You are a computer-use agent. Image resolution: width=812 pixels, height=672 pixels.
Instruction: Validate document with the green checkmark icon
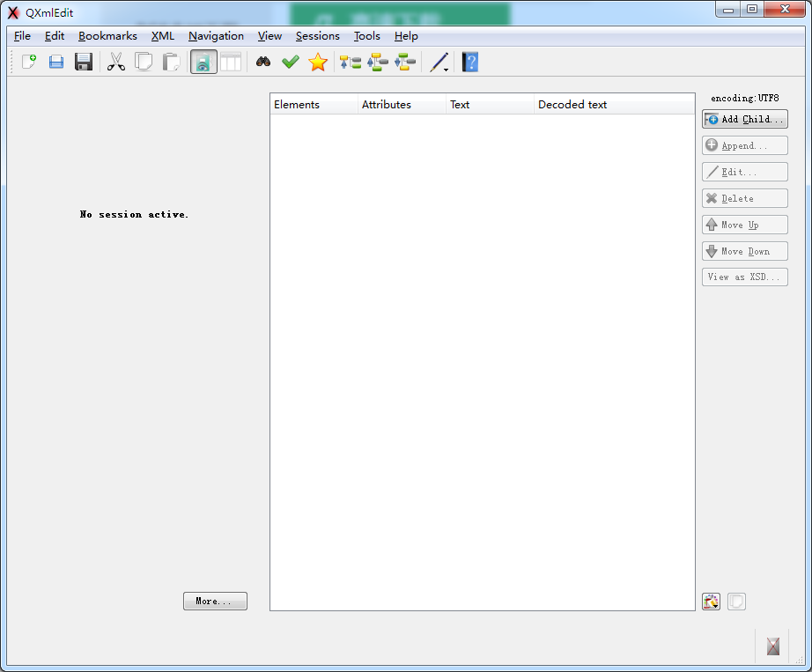[x=291, y=63]
